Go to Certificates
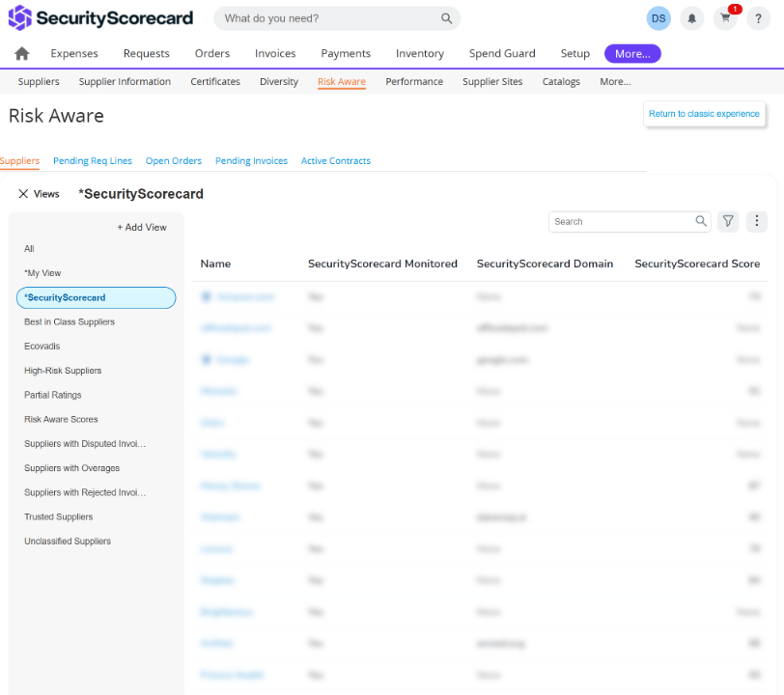The image size is (784, 695). (215, 81)
